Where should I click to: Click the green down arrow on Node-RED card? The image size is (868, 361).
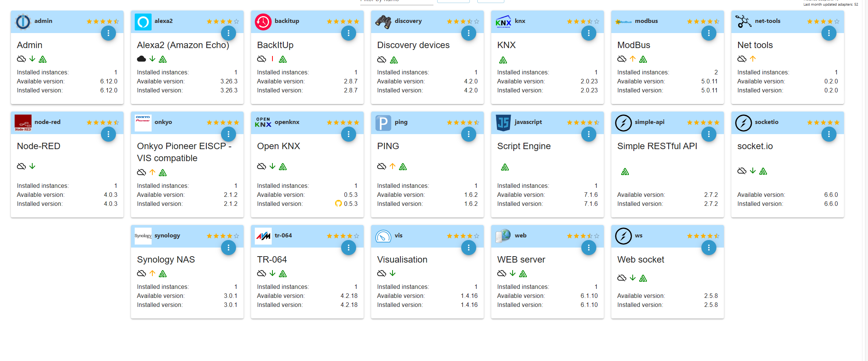click(32, 166)
